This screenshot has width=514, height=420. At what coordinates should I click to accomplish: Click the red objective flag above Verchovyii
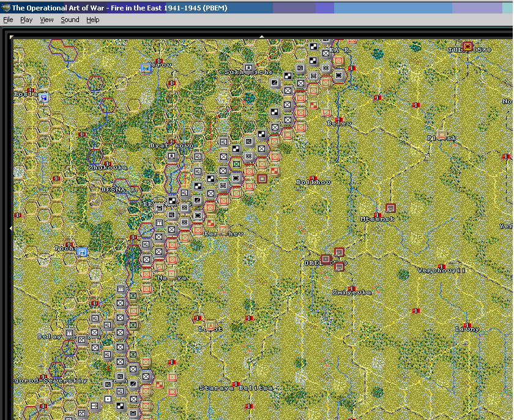click(442, 266)
